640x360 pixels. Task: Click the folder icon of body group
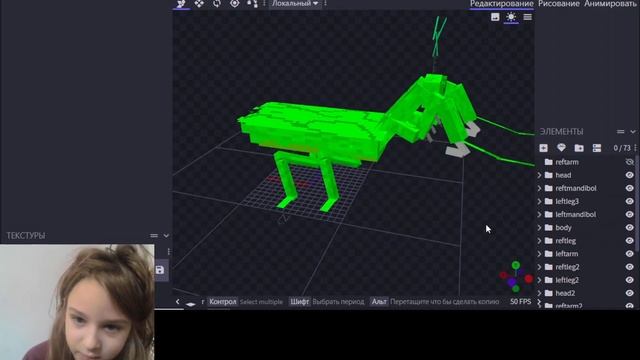549,227
